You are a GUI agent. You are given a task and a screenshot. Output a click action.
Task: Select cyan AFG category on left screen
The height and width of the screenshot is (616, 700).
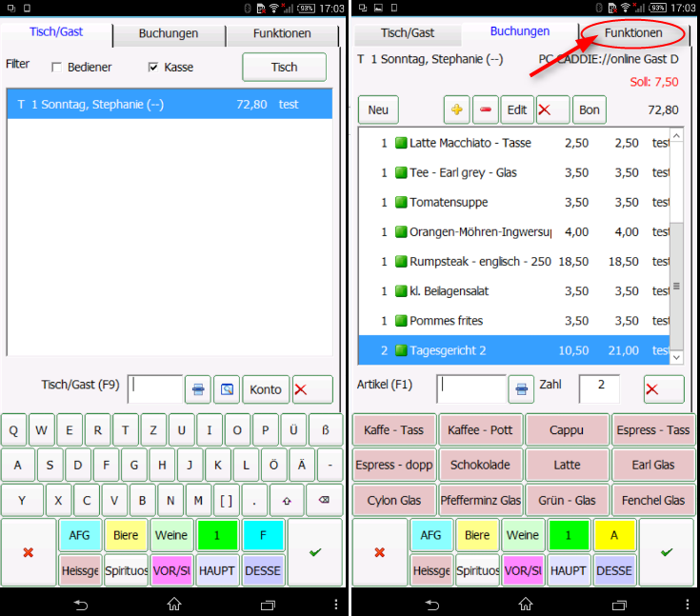(79, 535)
